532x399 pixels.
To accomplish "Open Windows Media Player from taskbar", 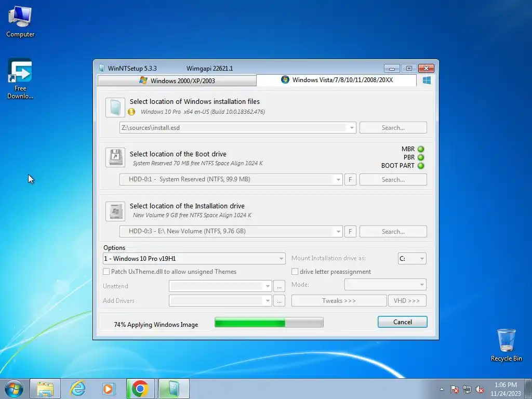I will pyautogui.click(x=109, y=389).
